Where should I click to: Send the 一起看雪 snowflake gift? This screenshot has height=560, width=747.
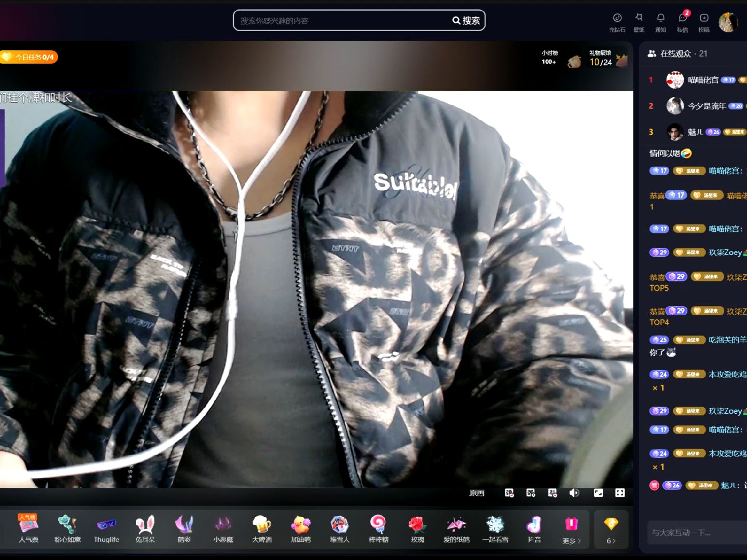pos(495,529)
